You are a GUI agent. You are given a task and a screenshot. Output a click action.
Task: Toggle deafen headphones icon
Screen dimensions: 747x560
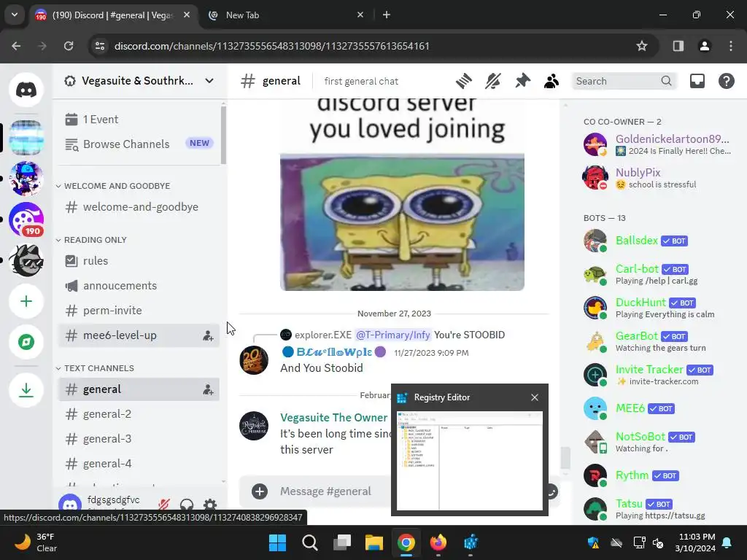(187, 505)
